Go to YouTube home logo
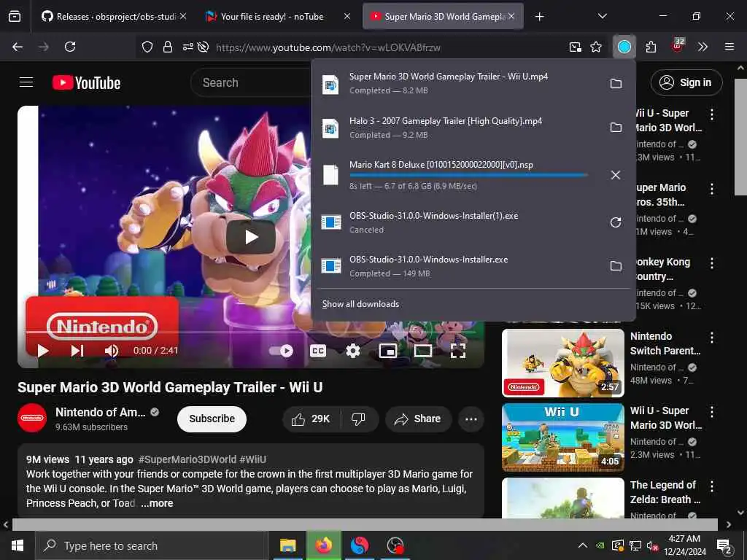The height and width of the screenshot is (560, 747). (x=86, y=83)
